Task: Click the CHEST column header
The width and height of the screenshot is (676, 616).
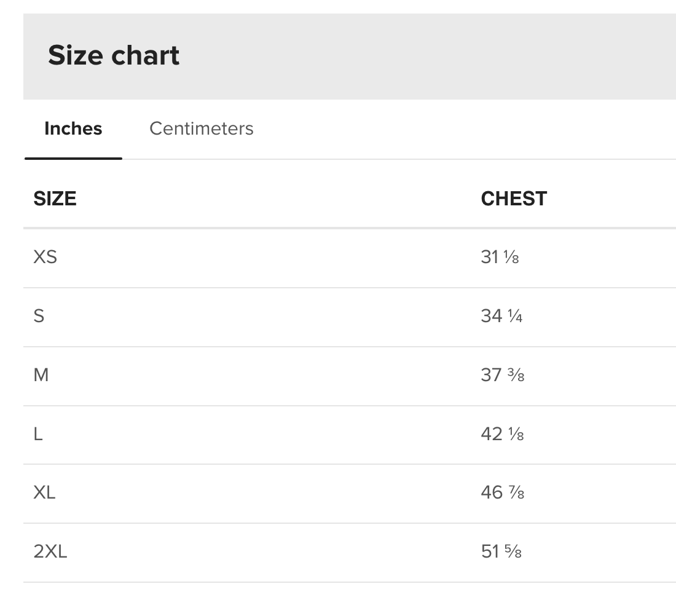Action: tap(514, 199)
